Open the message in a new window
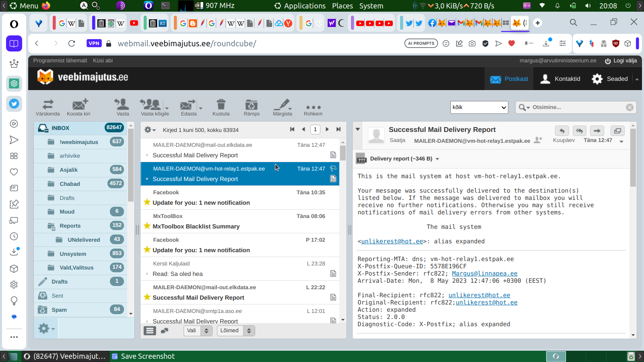Viewport: 644px width, 362px height. pos(617,131)
